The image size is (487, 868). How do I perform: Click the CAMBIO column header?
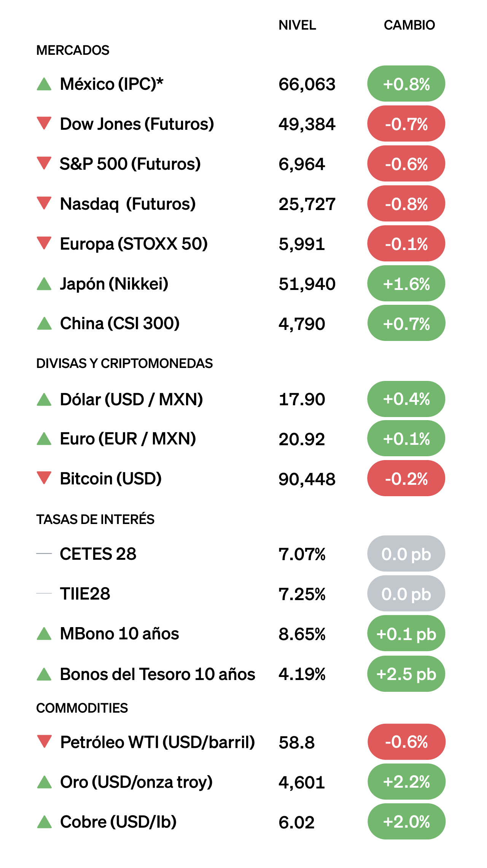409,25
